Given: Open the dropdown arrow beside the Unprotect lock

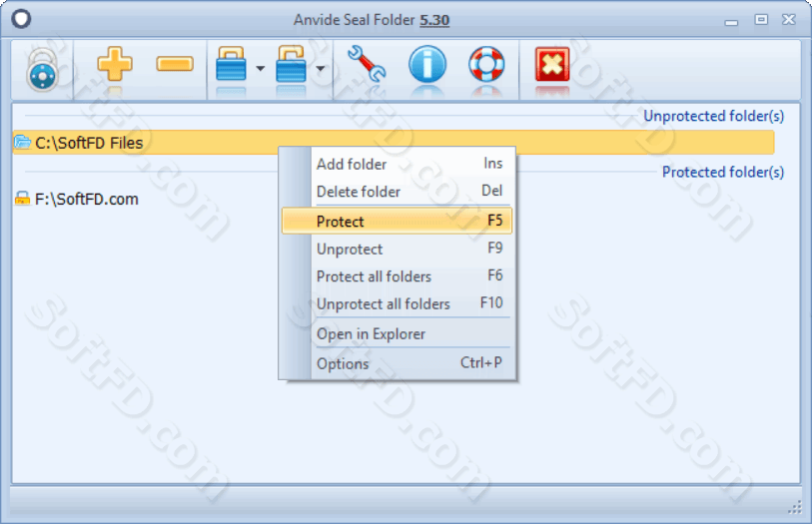Looking at the screenshot, I should point(321,68).
